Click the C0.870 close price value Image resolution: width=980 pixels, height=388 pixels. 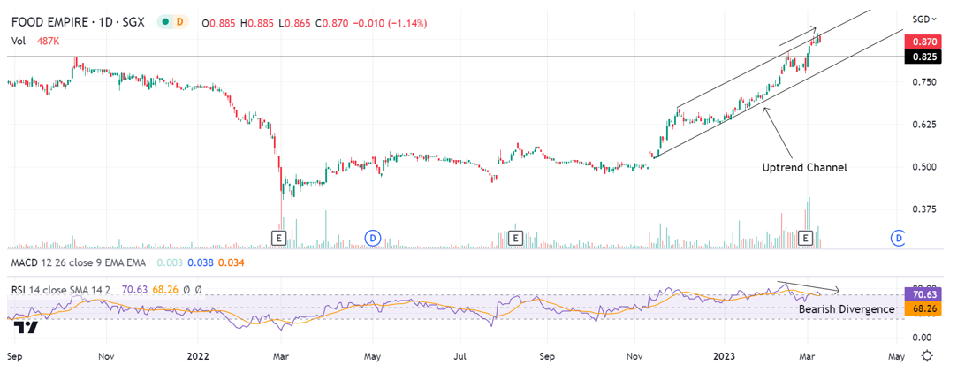[x=330, y=23]
